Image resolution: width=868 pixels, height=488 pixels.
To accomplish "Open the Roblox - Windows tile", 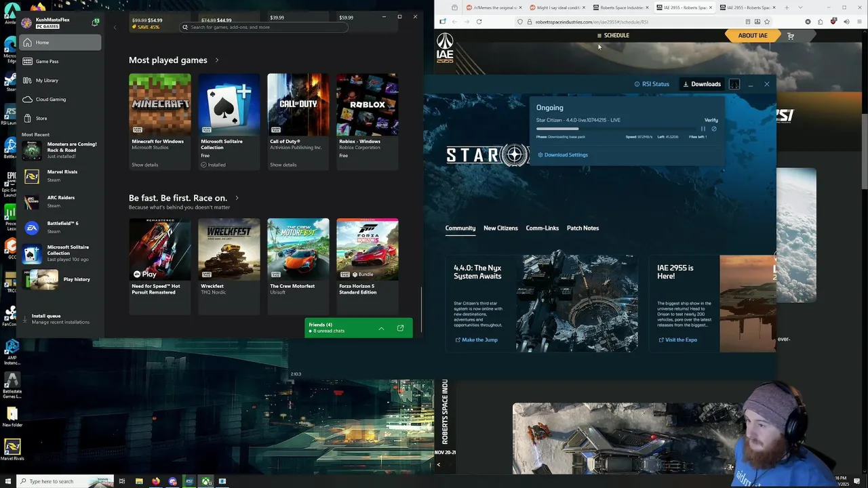I will [368, 121].
